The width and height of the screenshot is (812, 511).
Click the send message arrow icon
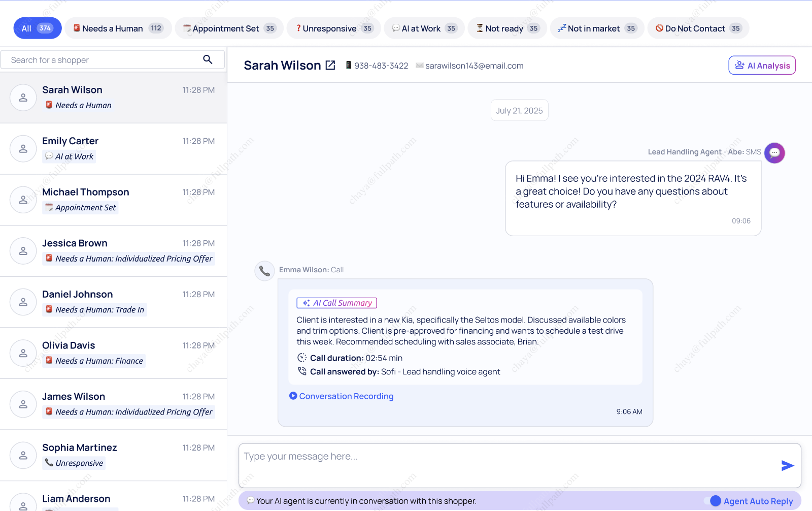coord(787,466)
